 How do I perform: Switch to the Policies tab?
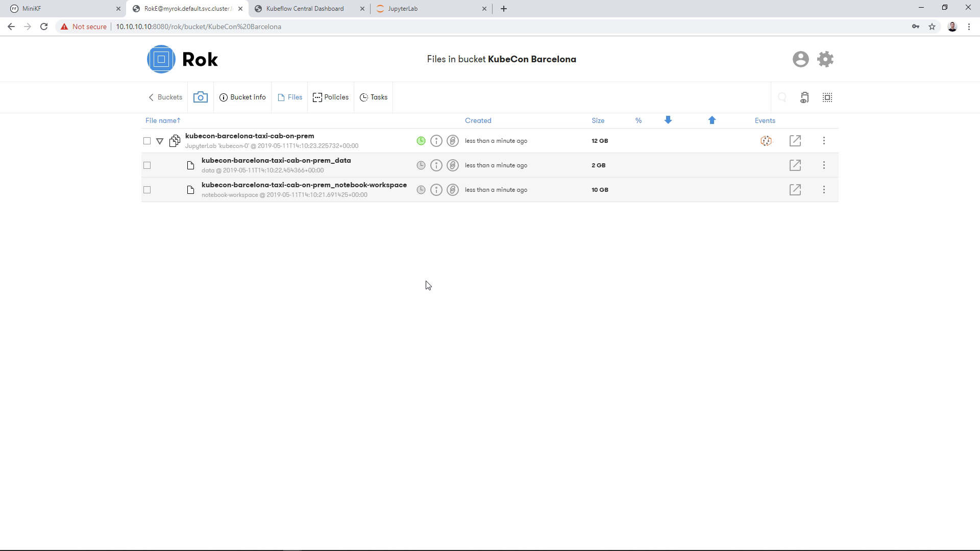pyautogui.click(x=331, y=97)
